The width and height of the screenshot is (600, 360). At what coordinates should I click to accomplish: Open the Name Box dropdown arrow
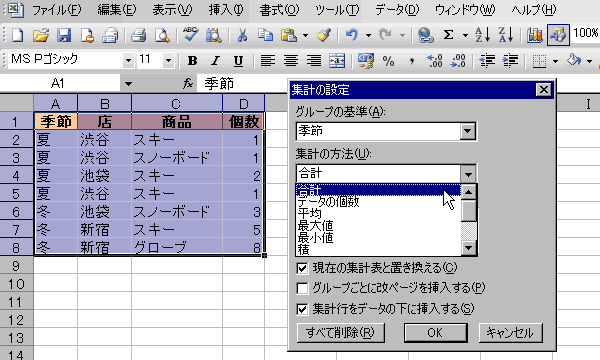128,83
